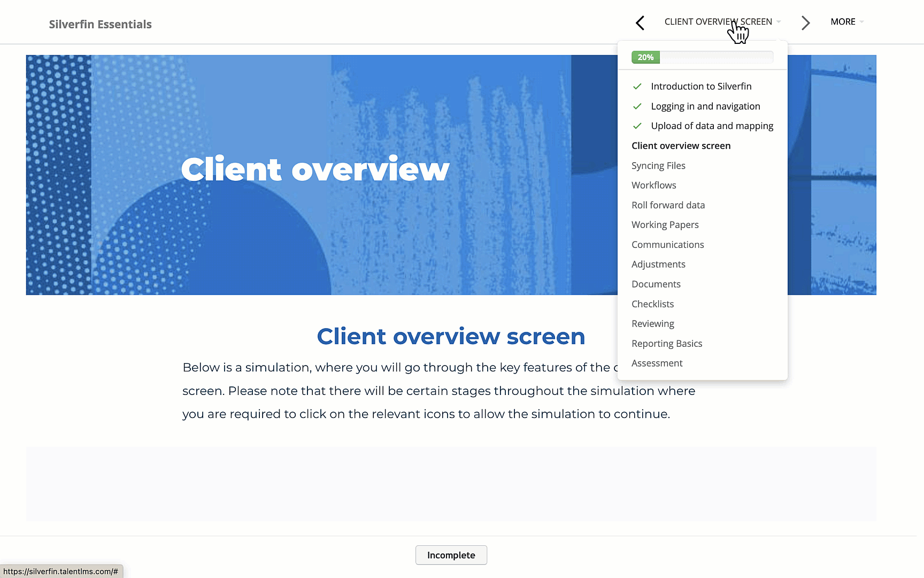Screen dimensions: 924x578
Task: Collapse the Client Overview Screen dropdown
Action: coord(722,22)
